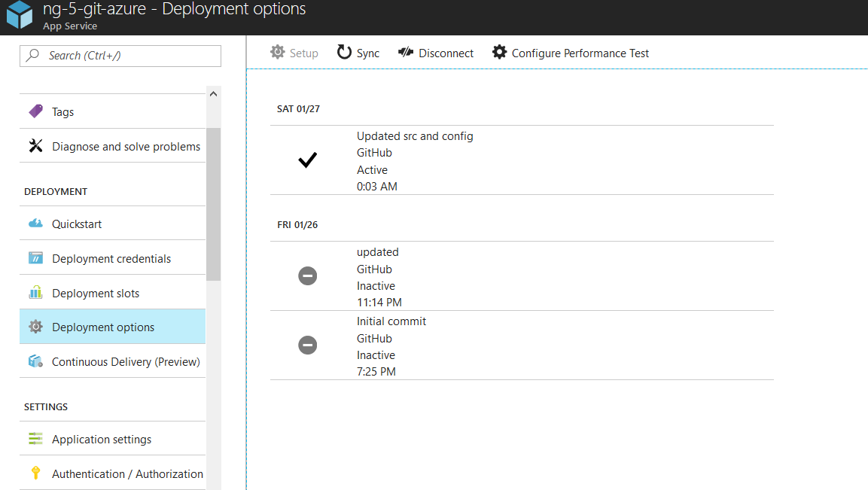Click the 'ng-5-git-azure - Deployment options' blade title
The image size is (868, 490).
(x=175, y=9)
